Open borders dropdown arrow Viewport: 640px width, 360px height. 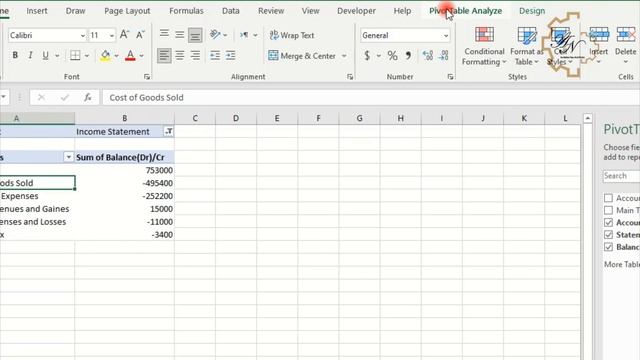87,56
